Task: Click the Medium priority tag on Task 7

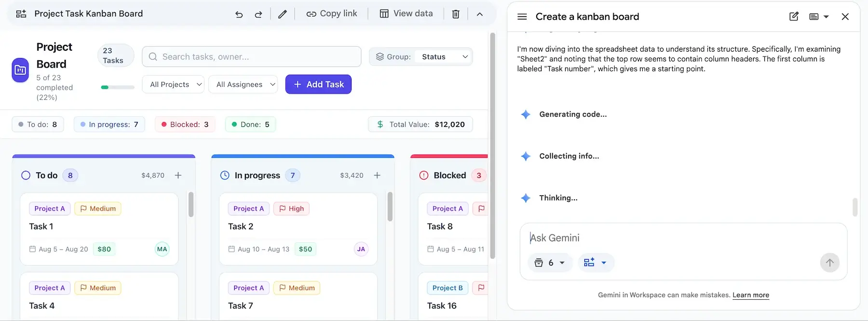Action: coord(297,288)
